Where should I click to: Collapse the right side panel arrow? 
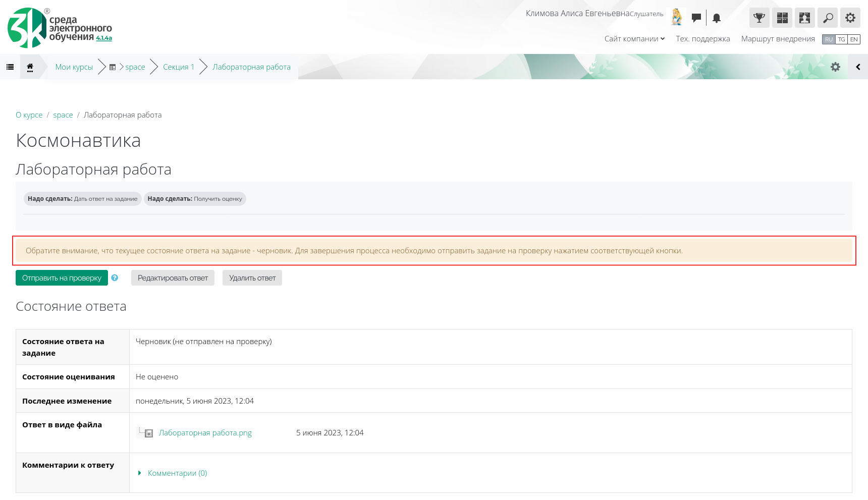858,67
